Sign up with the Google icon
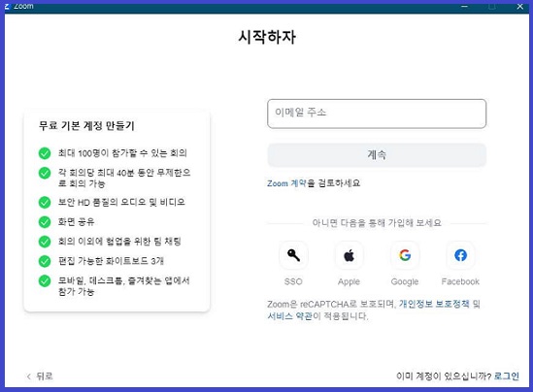The width and height of the screenshot is (533, 392). [x=405, y=255]
